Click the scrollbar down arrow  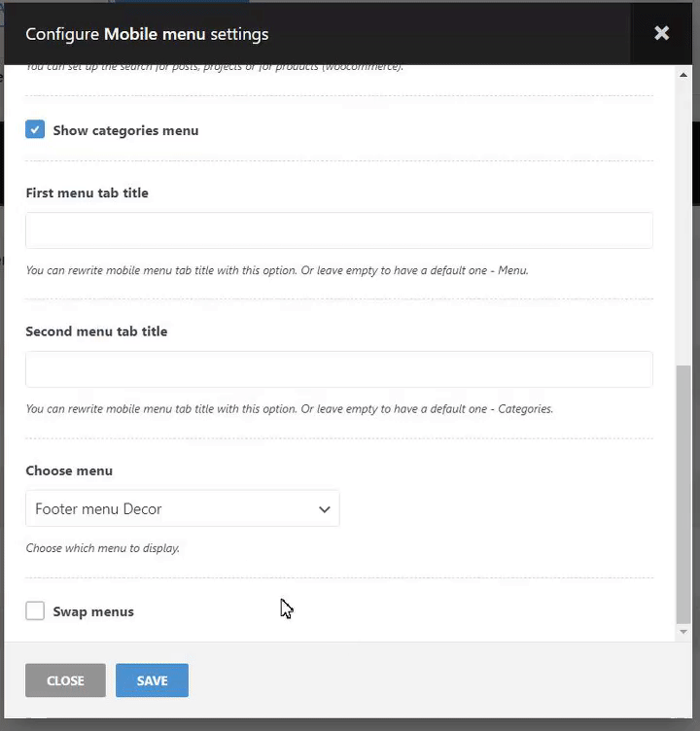click(x=683, y=632)
